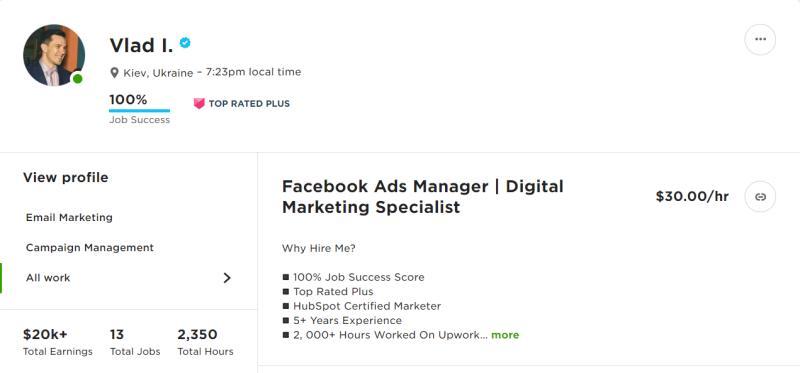Viewport: 800px width, 373px height.
Task: Click the $20k+ Total Earnings stat
Action: [58, 342]
